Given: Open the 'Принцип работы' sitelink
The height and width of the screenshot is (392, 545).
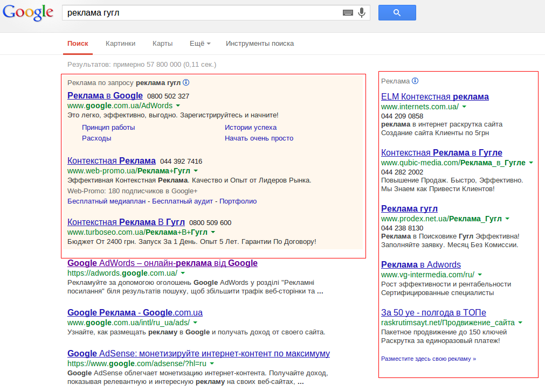Looking at the screenshot, I should click(x=108, y=128).
